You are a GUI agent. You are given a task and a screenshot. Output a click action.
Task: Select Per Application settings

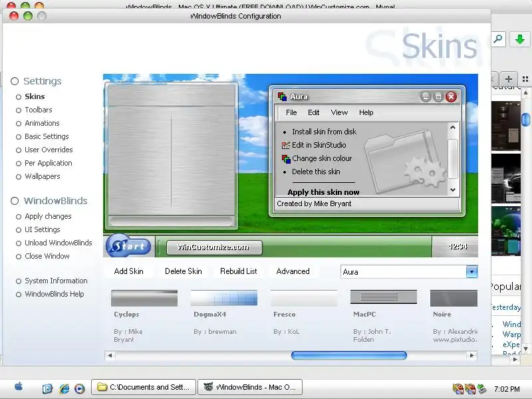48,163
